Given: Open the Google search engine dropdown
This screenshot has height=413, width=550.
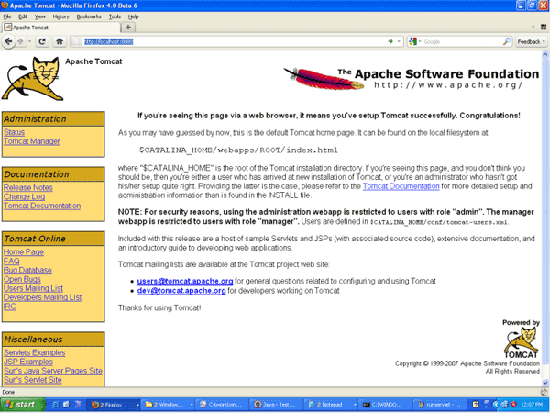Looking at the screenshot, I should point(415,42).
